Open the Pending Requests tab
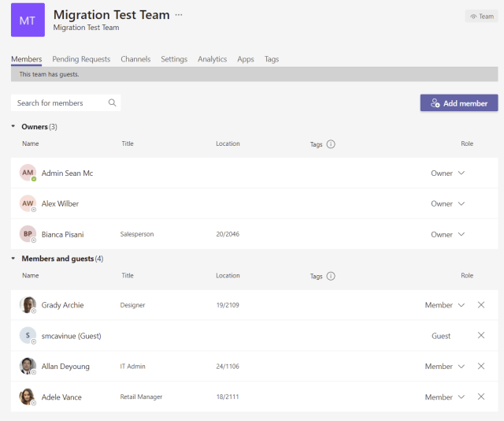 [x=81, y=59]
